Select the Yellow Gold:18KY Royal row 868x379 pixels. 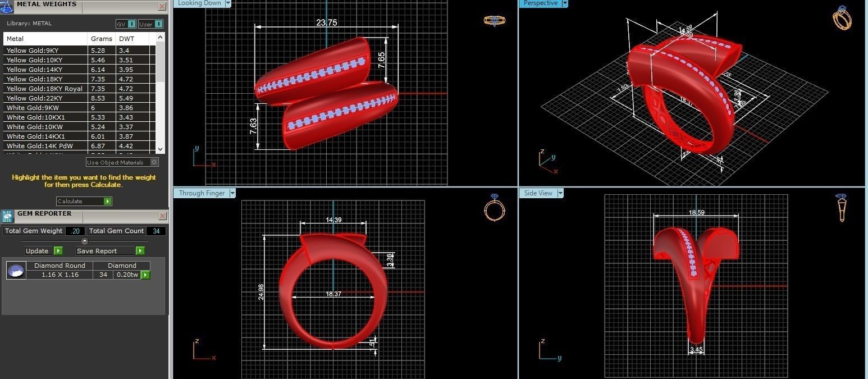[x=80, y=89]
